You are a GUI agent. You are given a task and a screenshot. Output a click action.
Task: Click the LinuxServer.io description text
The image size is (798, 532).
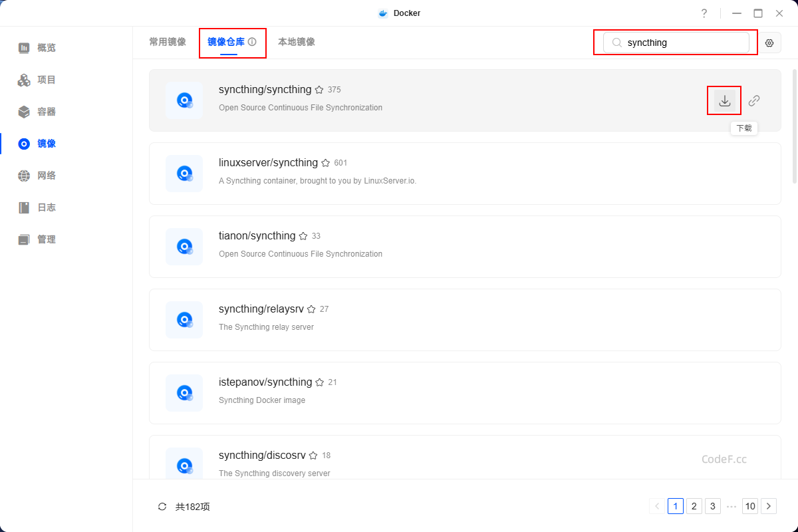tap(317, 181)
